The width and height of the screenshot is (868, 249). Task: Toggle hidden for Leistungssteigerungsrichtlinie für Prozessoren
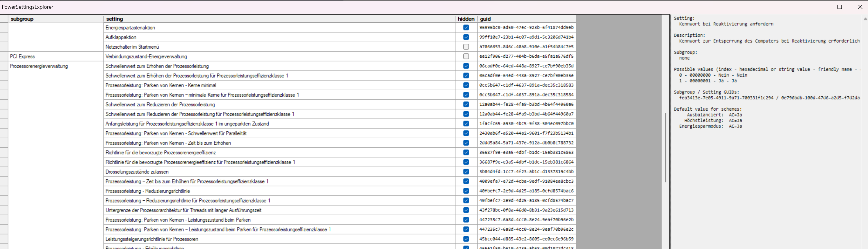click(x=466, y=239)
